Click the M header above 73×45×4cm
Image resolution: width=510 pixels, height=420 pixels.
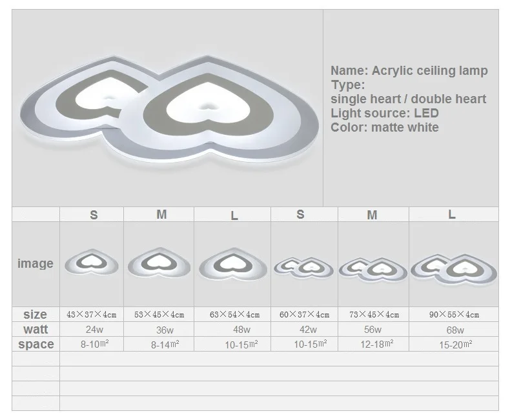[x=372, y=215]
